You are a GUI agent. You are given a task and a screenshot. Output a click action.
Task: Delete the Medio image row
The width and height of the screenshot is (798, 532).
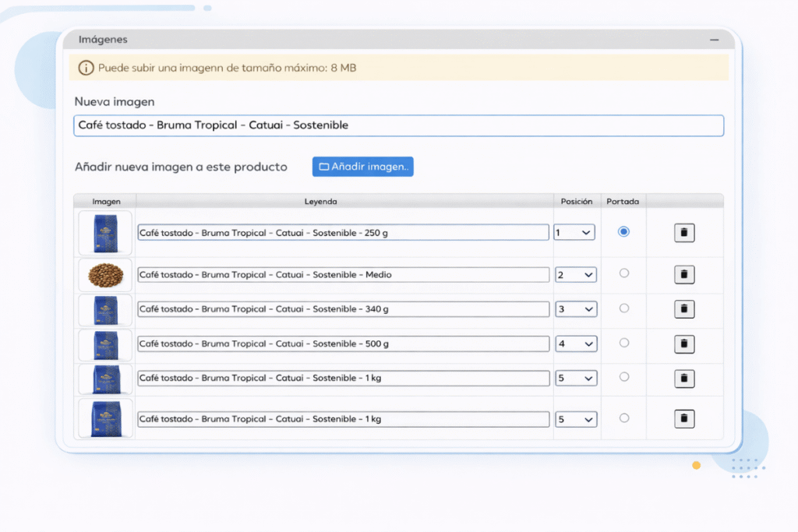[684, 275]
